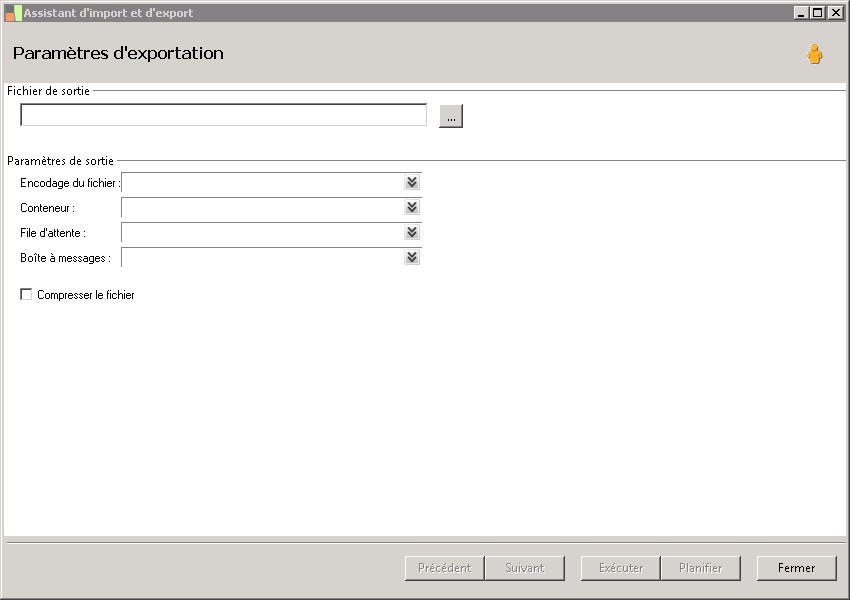The width and height of the screenshot is (850, 600).
Task: Click the Planifier button
Action: click(x=700, y=568)
